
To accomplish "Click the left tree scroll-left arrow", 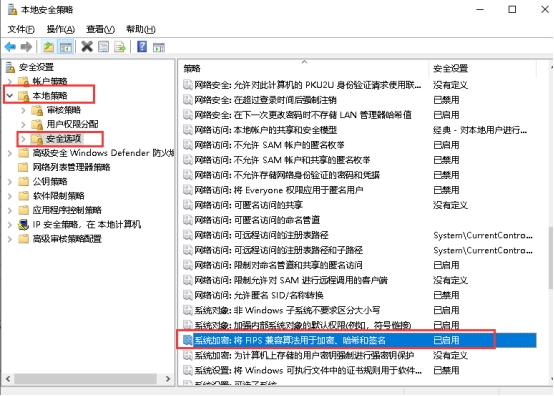I will (8, 379).
